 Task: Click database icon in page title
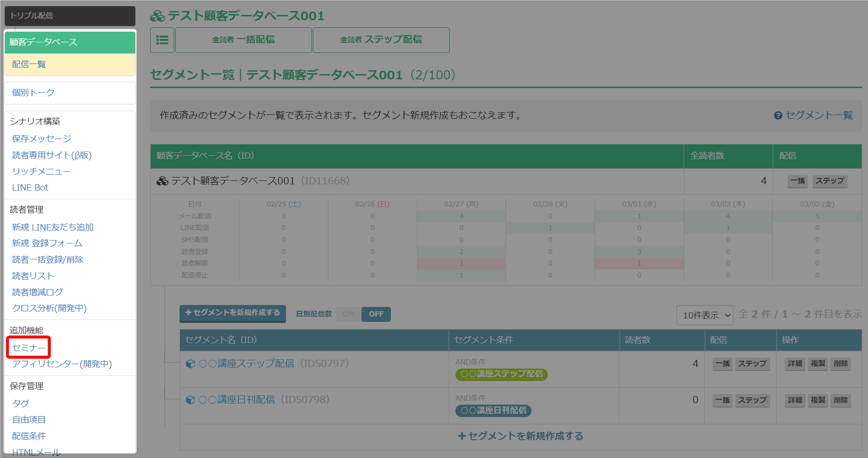pos(157,16)
